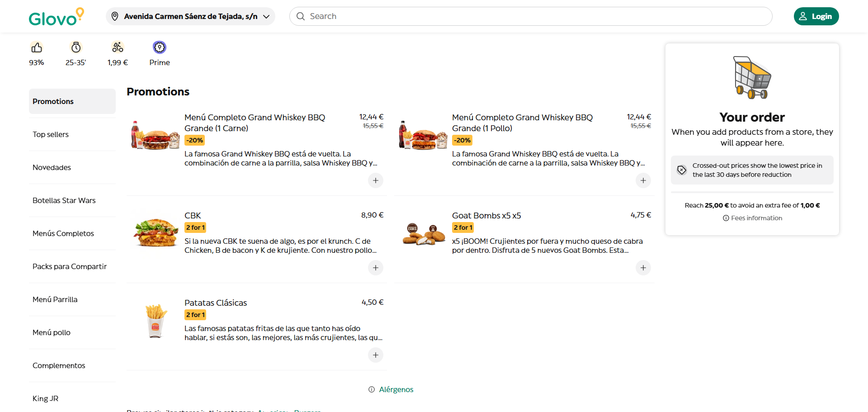Add CBK burger with plus button
868x412 pixels.
(x=375, y=268)
